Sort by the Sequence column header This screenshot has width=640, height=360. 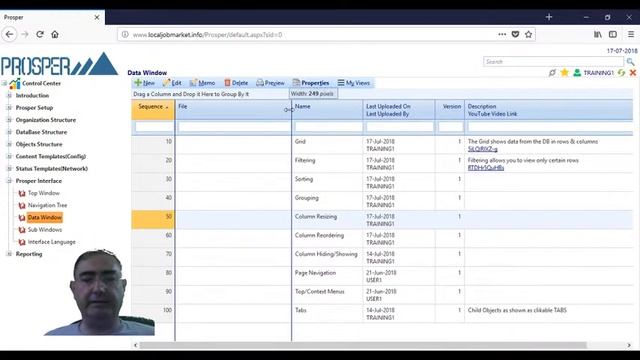[x=153, y=109]
